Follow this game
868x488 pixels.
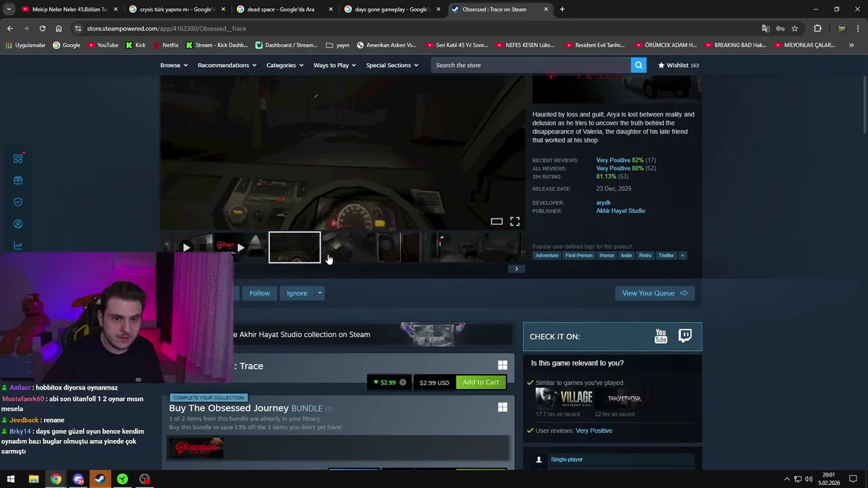(x=259, y=293)
